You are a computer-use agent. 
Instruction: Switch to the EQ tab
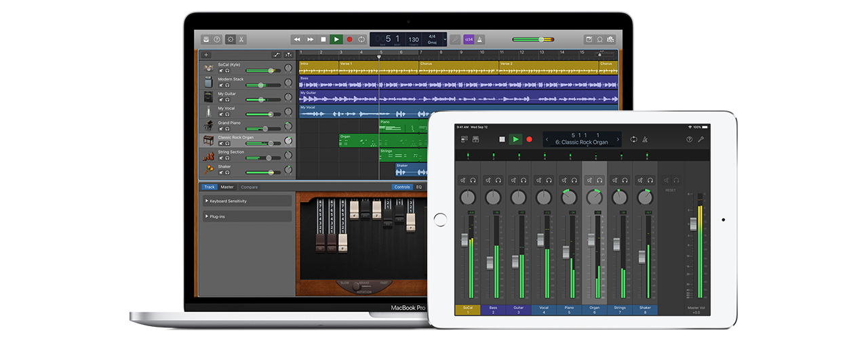point(419,187)
